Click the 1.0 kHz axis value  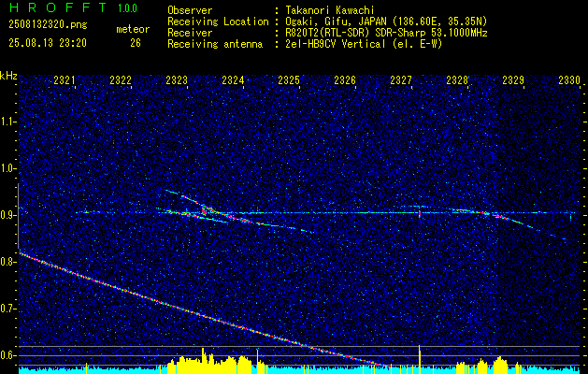click(x=7, y=168)
